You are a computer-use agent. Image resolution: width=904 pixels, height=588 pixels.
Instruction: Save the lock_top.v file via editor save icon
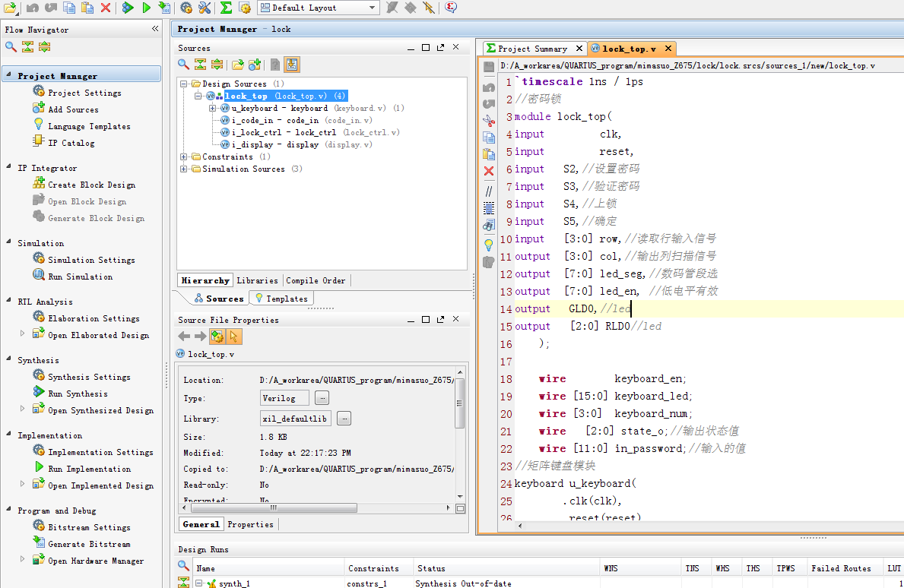point(487,65)
